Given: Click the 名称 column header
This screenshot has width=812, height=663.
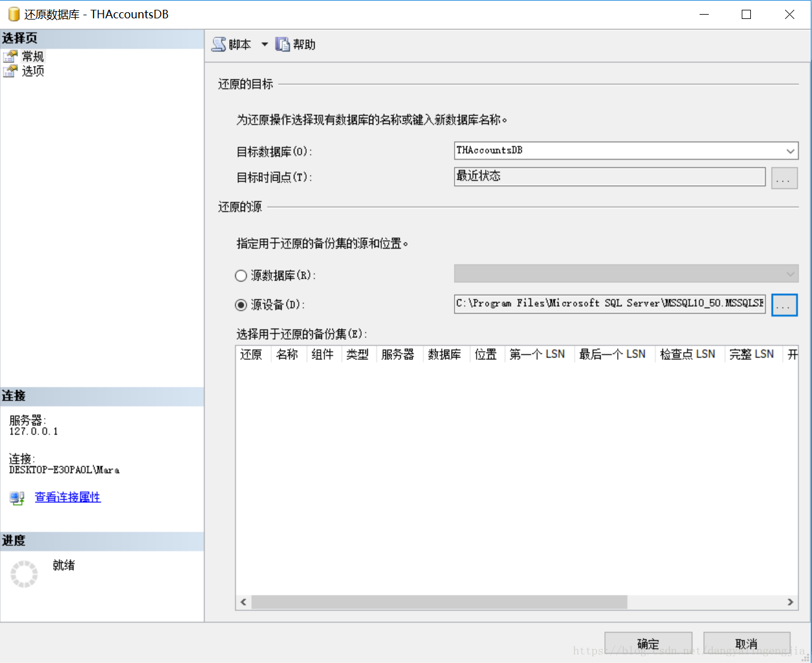Looking at the screenshot, I should point(288,354).
